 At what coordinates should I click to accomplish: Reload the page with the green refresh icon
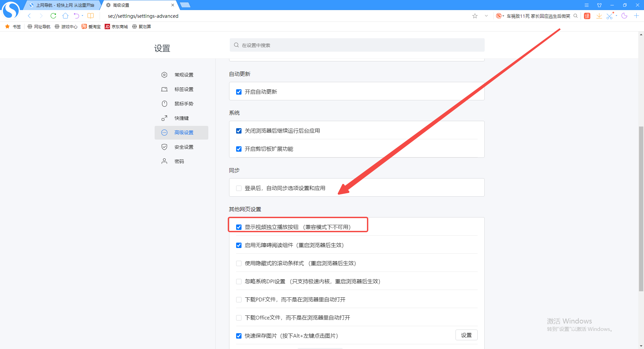pos(53,16)
